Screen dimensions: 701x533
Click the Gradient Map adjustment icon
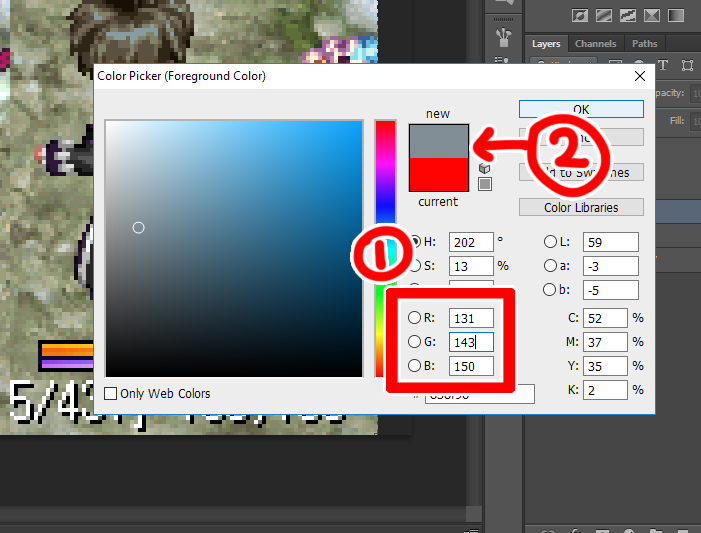tap(676, 16)
